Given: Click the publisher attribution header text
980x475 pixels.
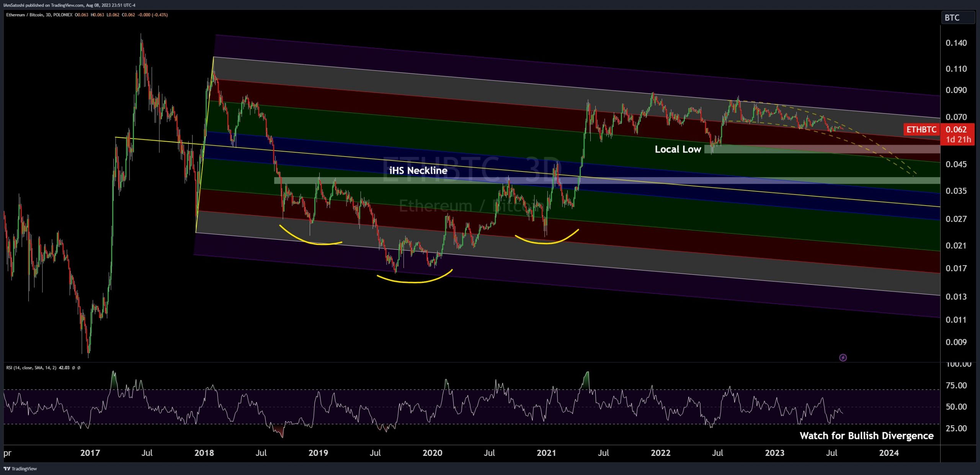Looking at the screenshot, I should pyautogui.click(x=69, y=5).
